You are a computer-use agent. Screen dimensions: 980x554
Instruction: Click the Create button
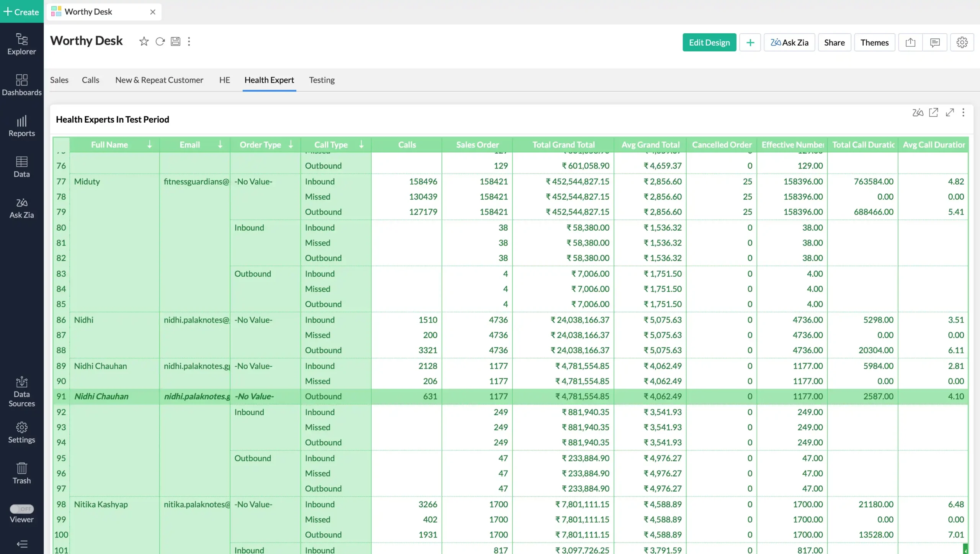click(22, 11)
